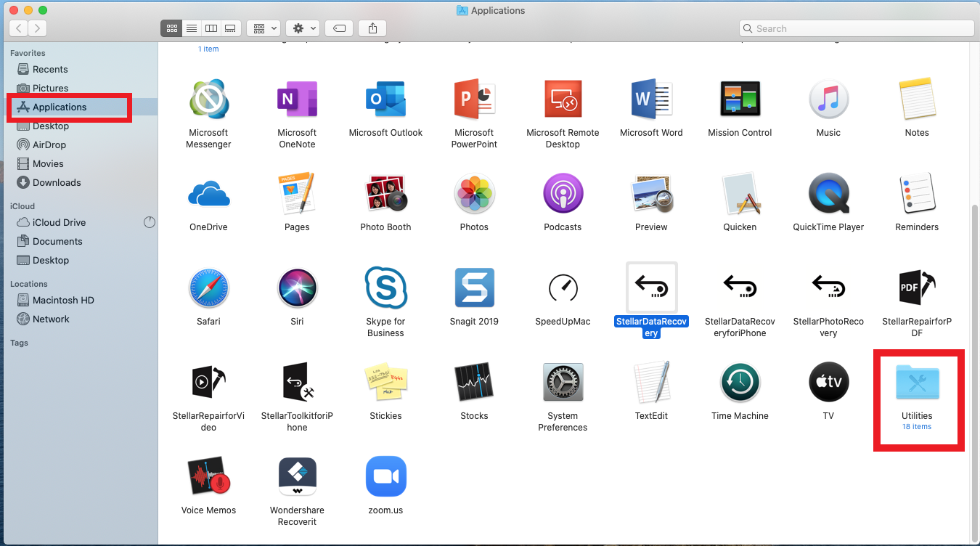
Task: Click the back navigation button
Action: pos(17,28)
